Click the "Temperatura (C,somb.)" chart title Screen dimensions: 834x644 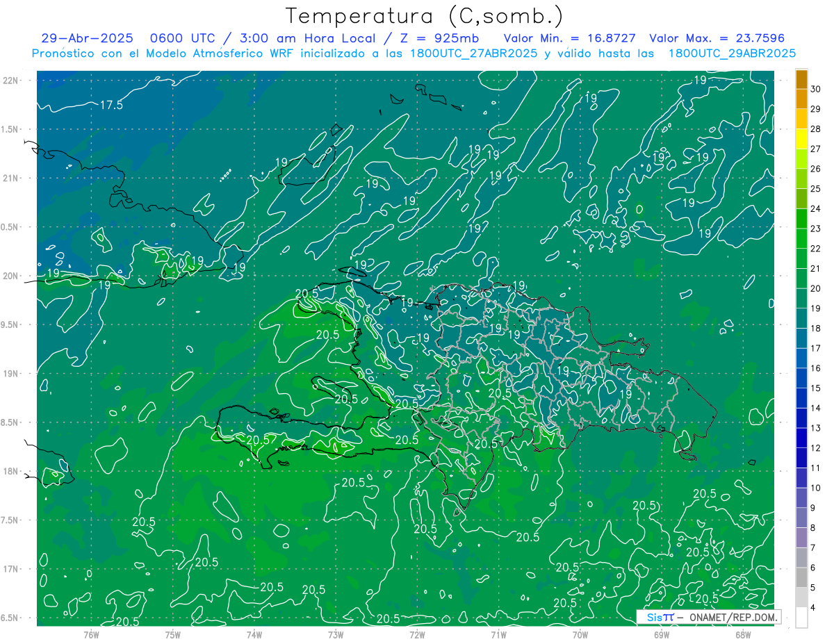425,16
